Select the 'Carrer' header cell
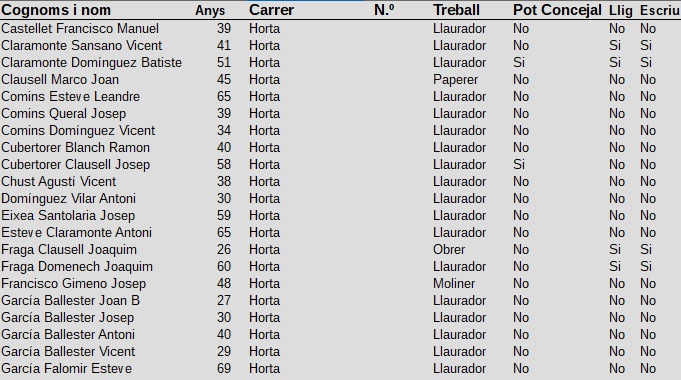 (x=271, y=10)
